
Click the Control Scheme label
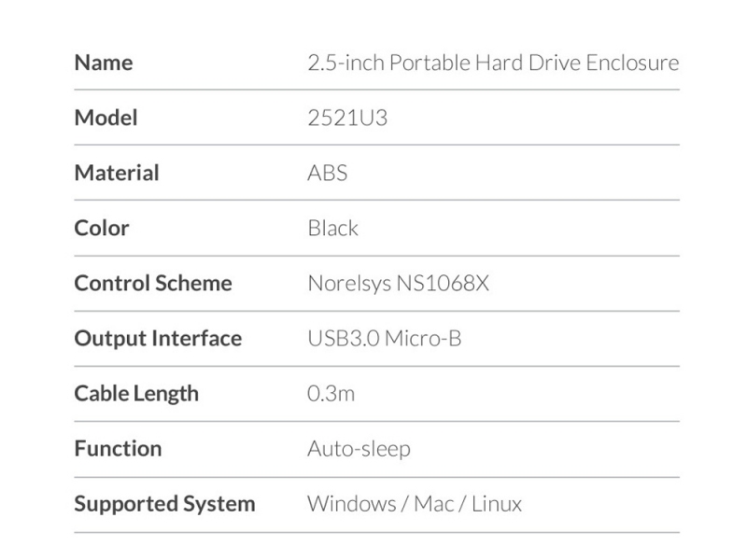tap(153, 283)
